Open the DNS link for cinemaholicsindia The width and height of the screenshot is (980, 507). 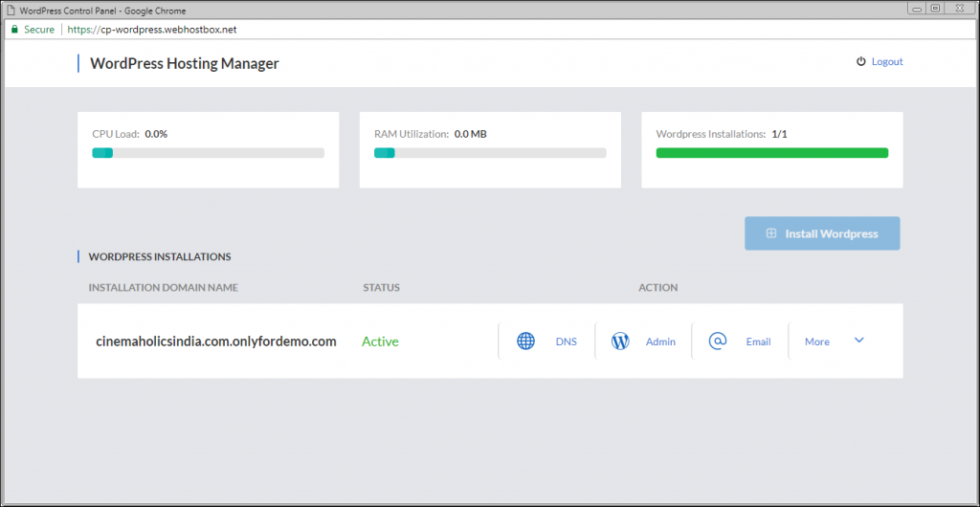[567, 342]
